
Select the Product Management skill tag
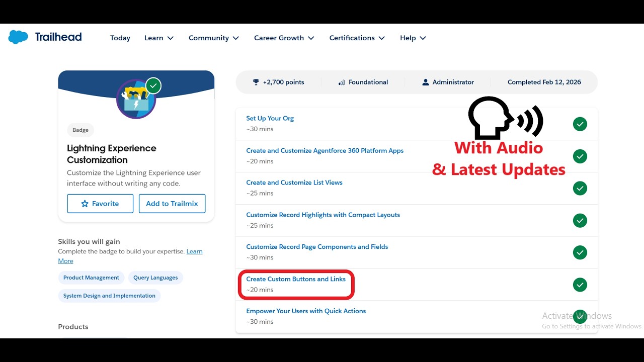click(91, 278)
